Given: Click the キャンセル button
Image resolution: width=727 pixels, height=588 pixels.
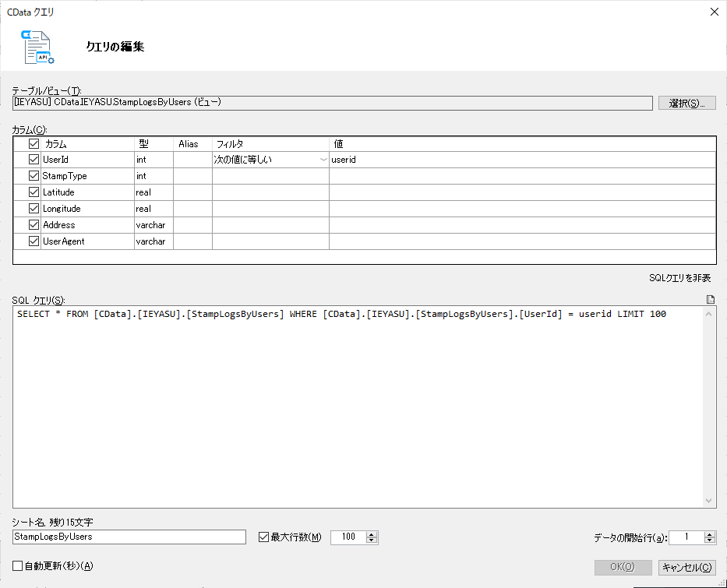Looking at the screenshot, I should point(686,567).
